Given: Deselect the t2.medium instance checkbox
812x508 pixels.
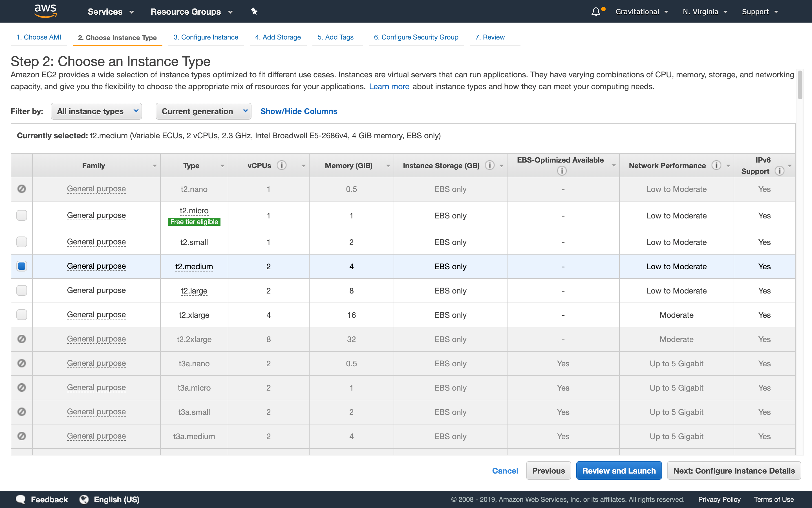Looking at the screenshot, I should (22, 266).
